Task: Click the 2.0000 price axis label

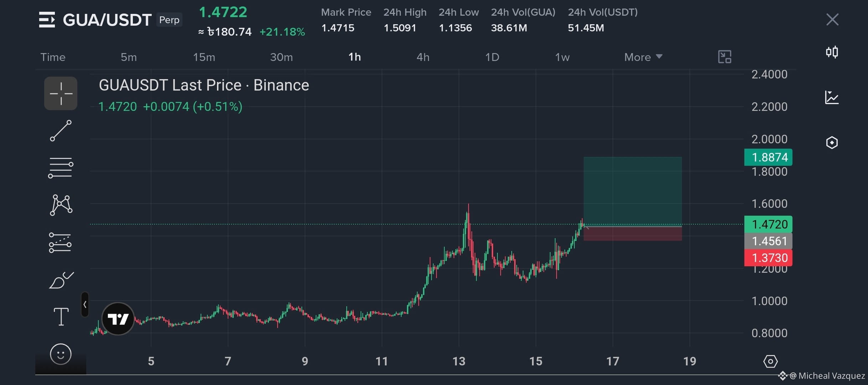Action: click(769, 139)
